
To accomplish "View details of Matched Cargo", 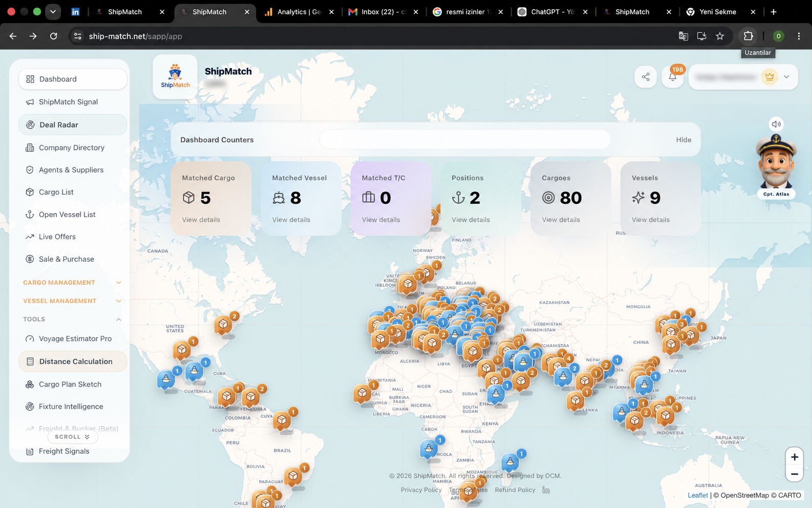I will pyautogui.click(x=201, y=220).
